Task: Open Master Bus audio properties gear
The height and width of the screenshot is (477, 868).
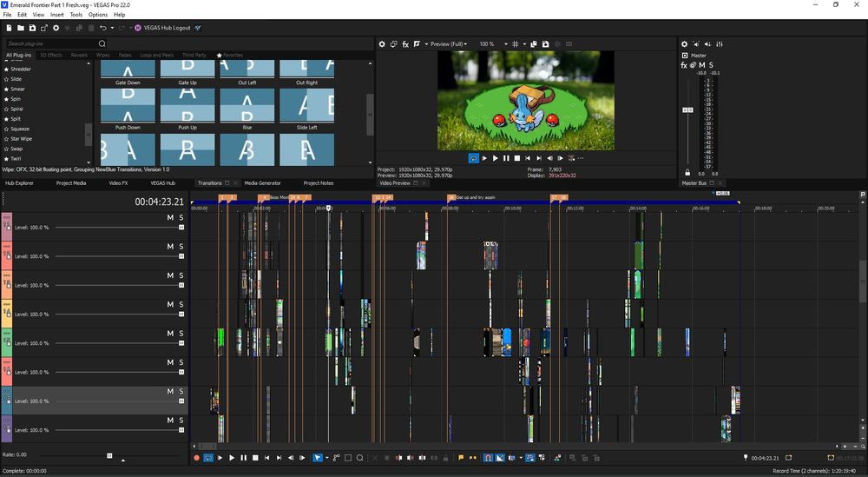Action: pyautogui.click(x=684, y=43)
